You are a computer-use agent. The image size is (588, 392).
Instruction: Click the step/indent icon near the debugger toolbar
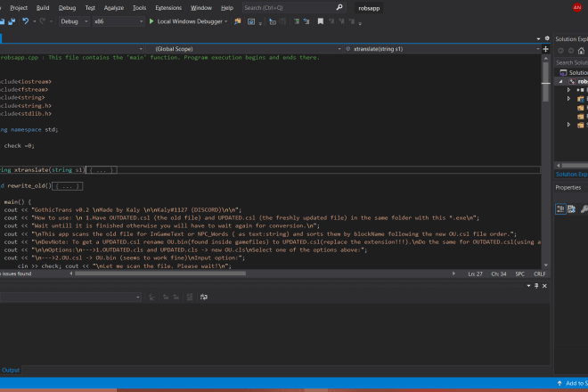[273, 21]
